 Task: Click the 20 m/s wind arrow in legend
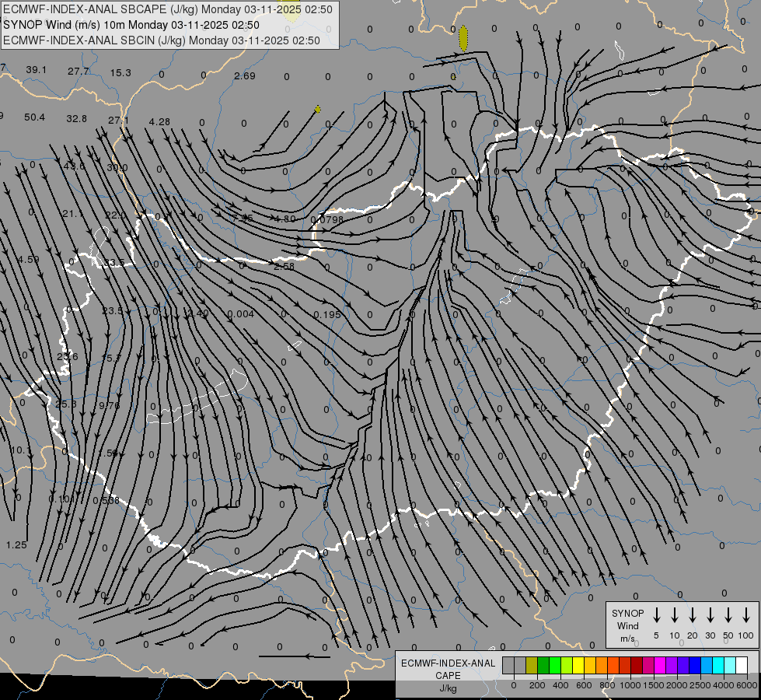(692, 615)
